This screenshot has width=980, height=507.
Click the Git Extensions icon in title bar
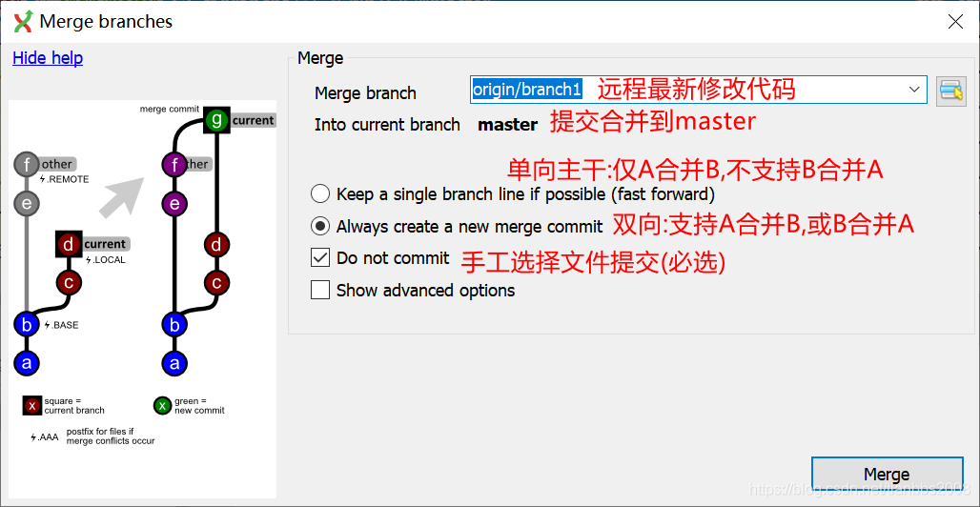23,22
